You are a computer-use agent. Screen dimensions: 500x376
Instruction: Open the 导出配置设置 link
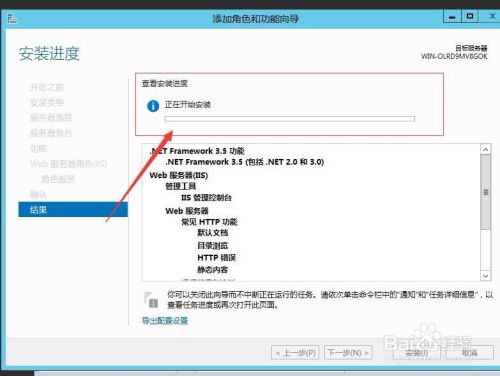(165, 321)
